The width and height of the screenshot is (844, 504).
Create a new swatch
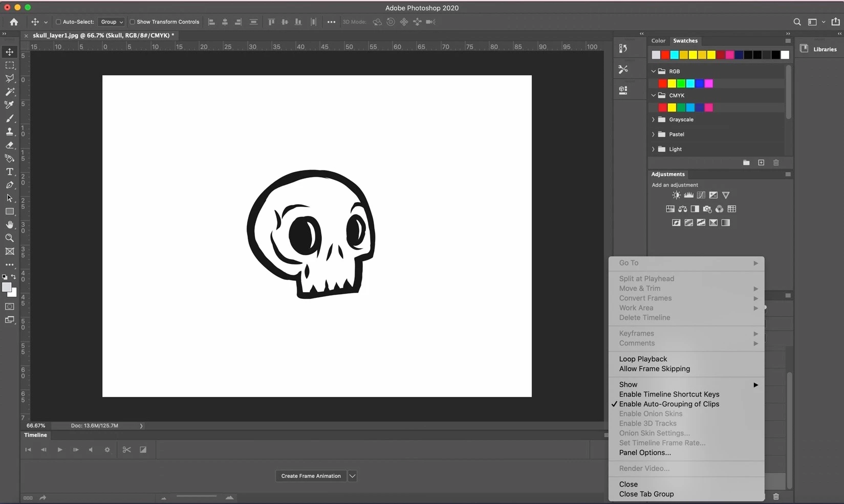pos(761,163)
